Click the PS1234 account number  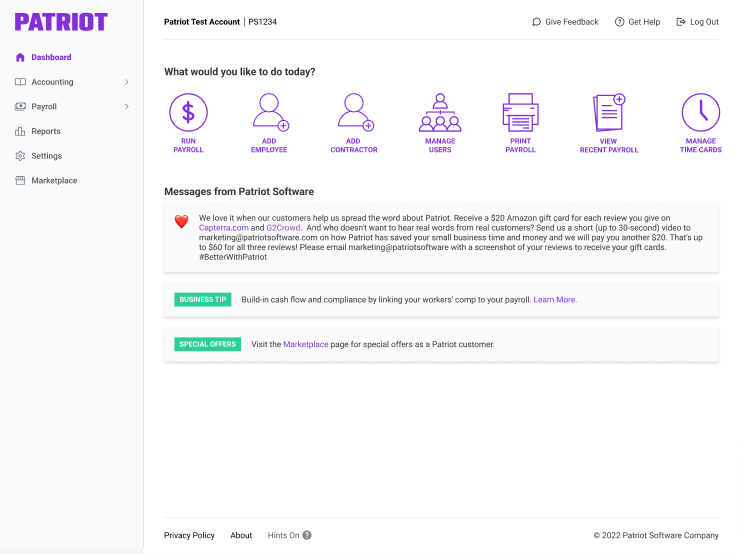(x=263, y=22)
